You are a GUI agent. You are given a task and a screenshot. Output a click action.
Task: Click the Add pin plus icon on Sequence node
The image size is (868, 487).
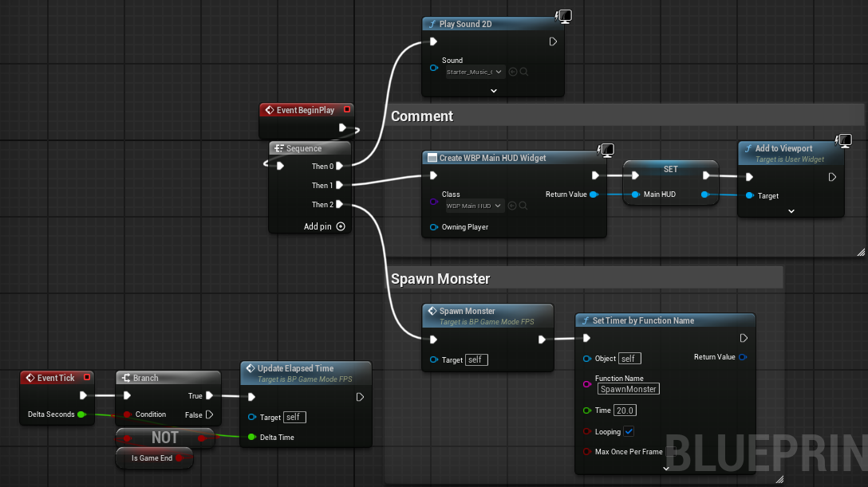341,226
